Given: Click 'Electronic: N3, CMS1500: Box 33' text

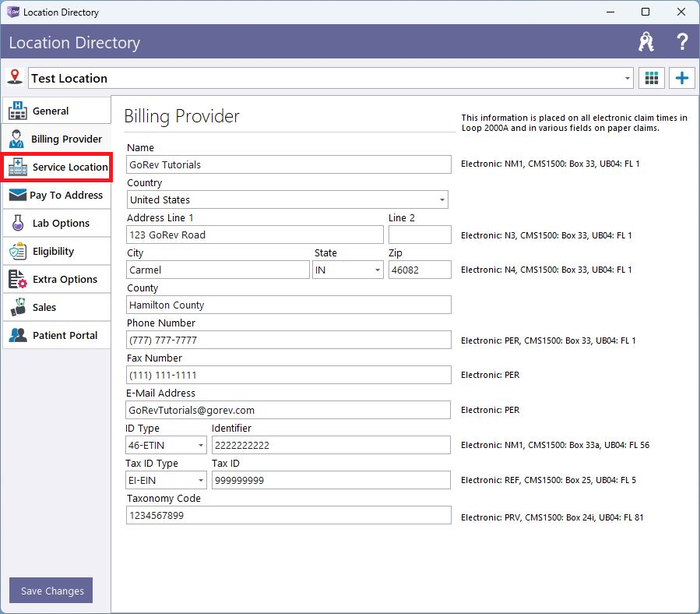Looking at the screenshot, I should pyautogui.click(x=547, y=235).
